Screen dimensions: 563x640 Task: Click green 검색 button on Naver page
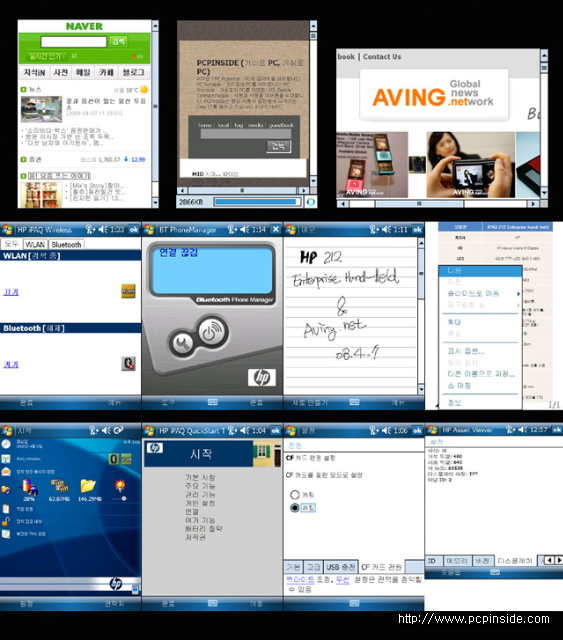118,41
